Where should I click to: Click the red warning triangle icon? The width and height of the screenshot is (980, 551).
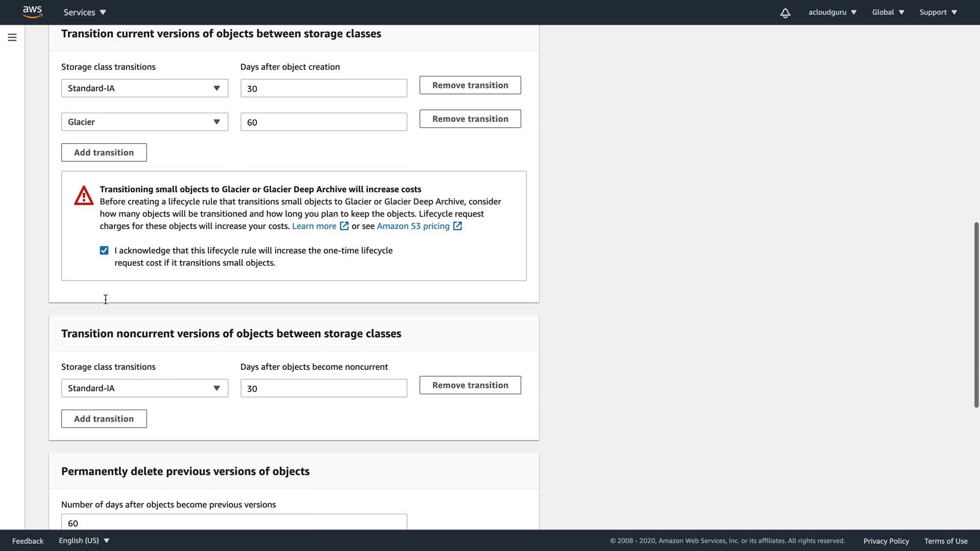click(84, 196)
